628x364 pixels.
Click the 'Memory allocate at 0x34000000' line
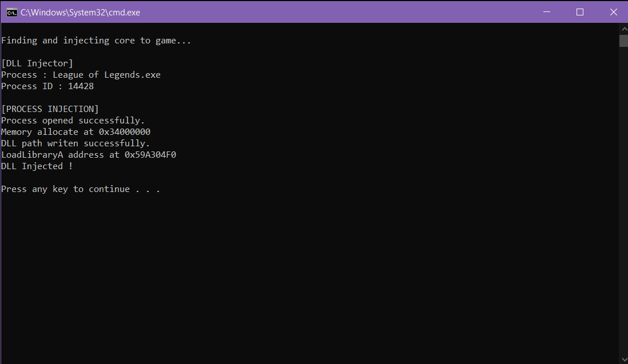tap(75, 132)
